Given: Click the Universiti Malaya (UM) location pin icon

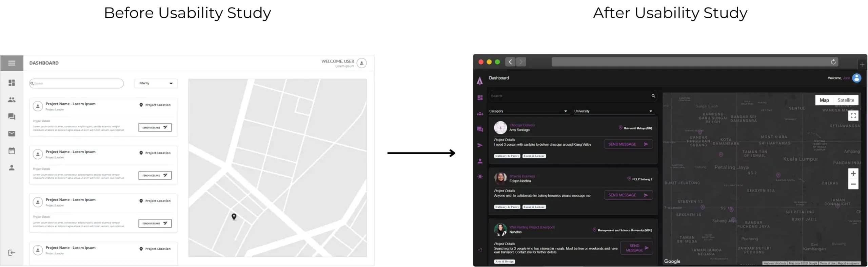Looking at the screenshot, I should (620, 128).
